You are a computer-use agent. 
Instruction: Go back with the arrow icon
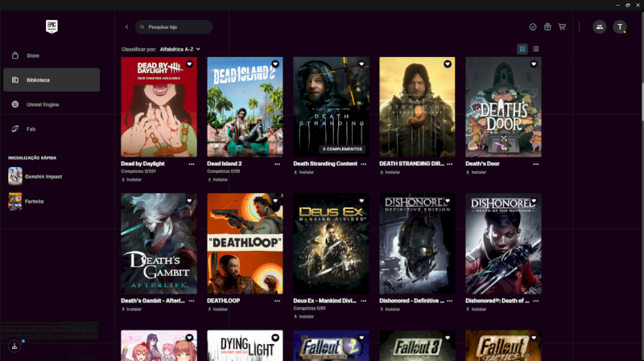126,27
